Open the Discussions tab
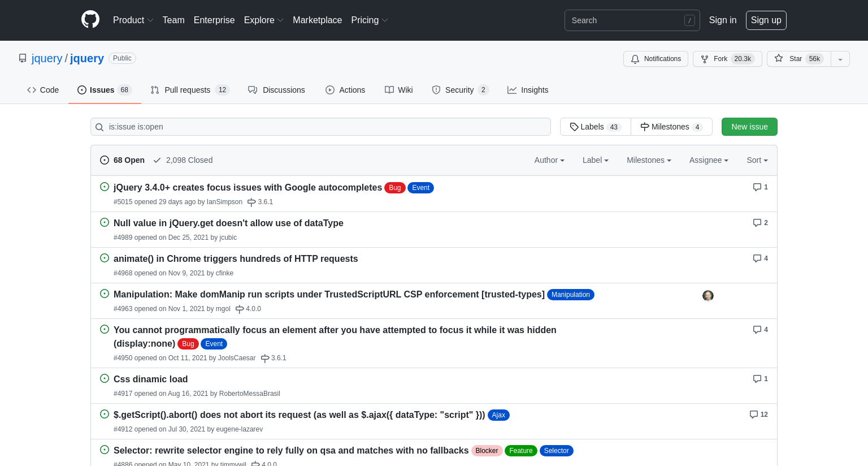The image size is (868, 466). (x=276, y=90)
